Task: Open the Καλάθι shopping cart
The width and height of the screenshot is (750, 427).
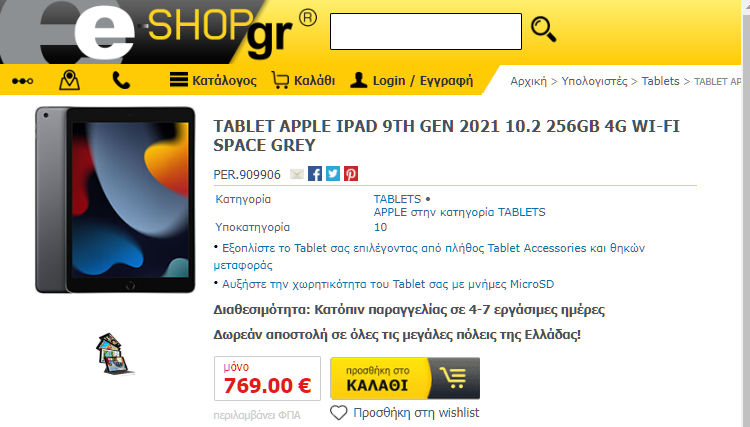Action: (303, 80)
